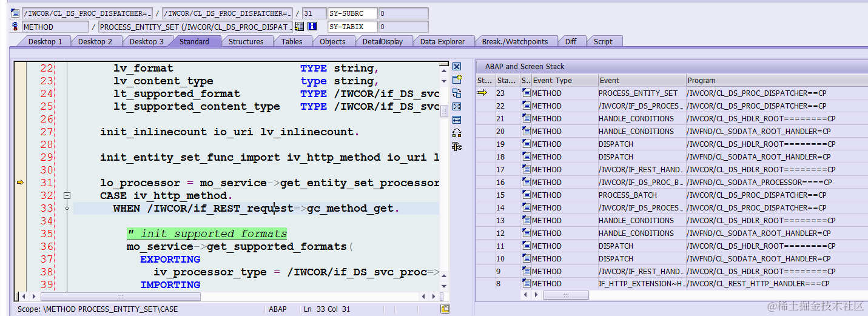Click the IF_HTTP_EXTENSION~H... event cell
Screen dimensions: 868x316
641,283
